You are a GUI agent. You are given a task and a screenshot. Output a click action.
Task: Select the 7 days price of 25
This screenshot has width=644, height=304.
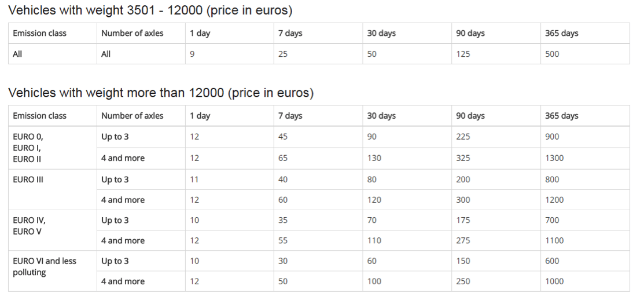[x=283, y=55]
